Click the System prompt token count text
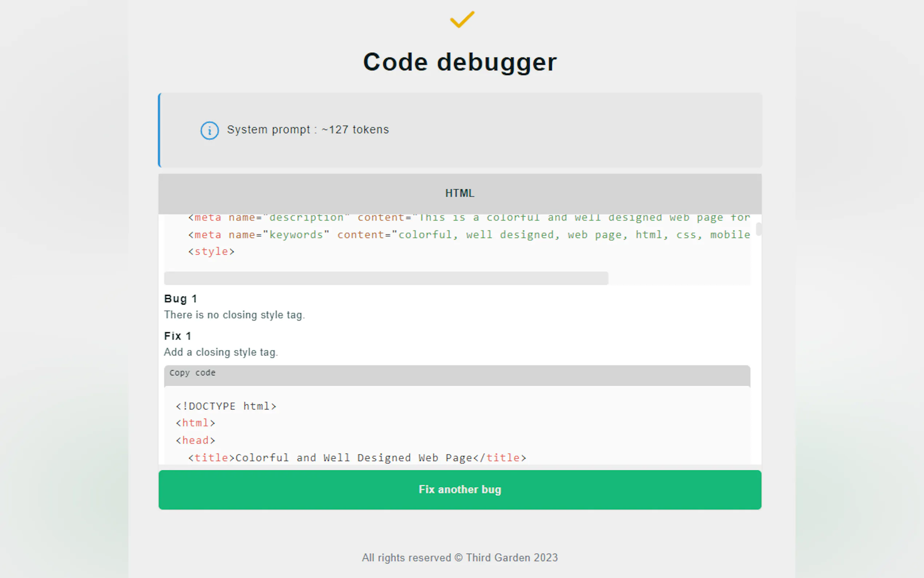This screenshot has height=578, width=924. pyautogui.click(x=307, y=130)
